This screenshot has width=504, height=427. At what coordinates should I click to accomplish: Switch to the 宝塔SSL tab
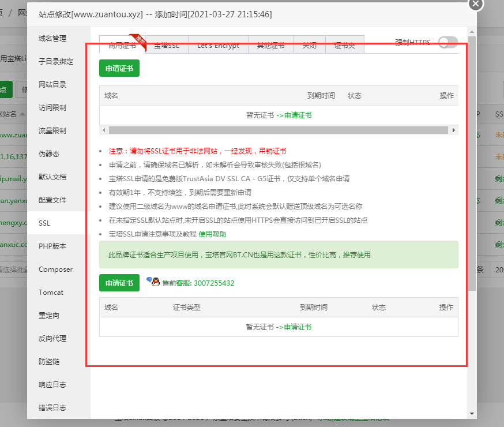(167, 44)
